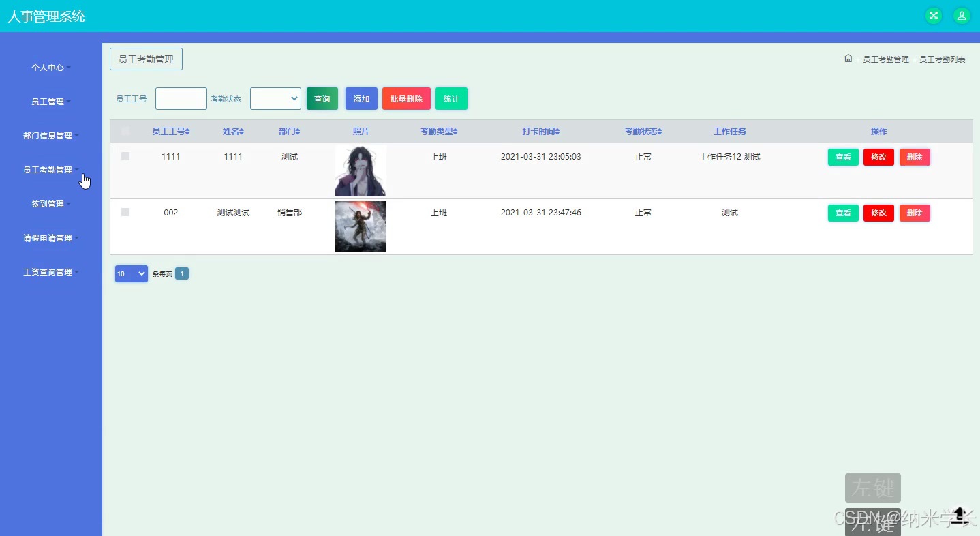
Task: Expand 个人中心 sidebar menu
Action: (50, 68)
